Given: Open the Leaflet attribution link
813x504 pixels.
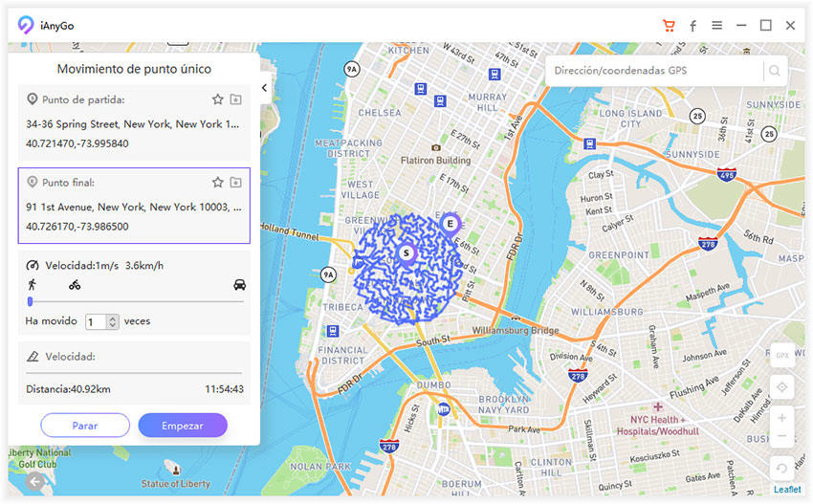Looking at the screenshot, I should [x=787, y=489].
